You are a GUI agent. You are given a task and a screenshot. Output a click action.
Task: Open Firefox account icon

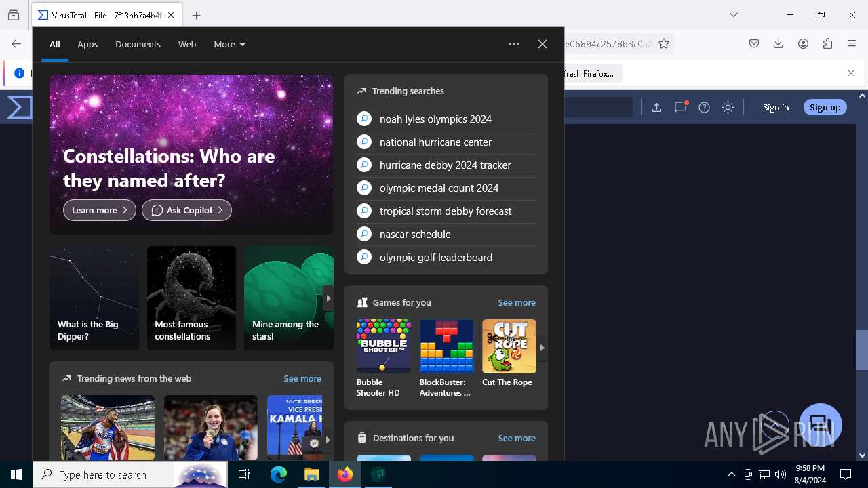(803, 43)
